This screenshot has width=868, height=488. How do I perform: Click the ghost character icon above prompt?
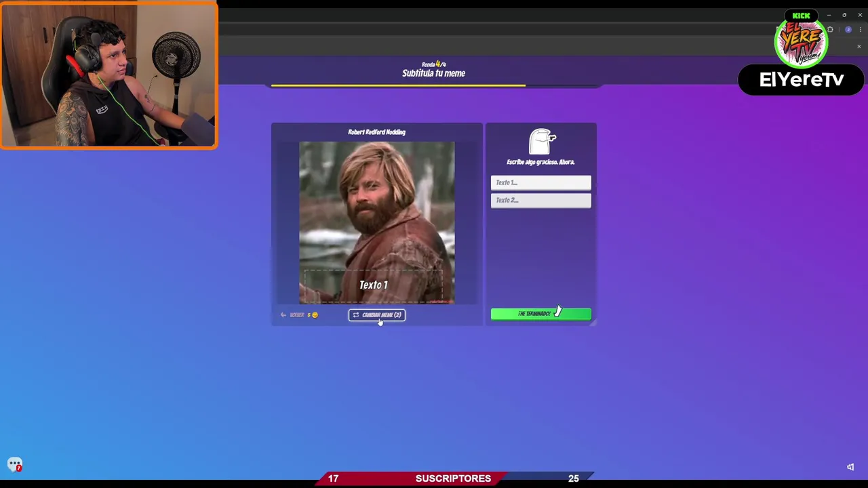[541, 142]
